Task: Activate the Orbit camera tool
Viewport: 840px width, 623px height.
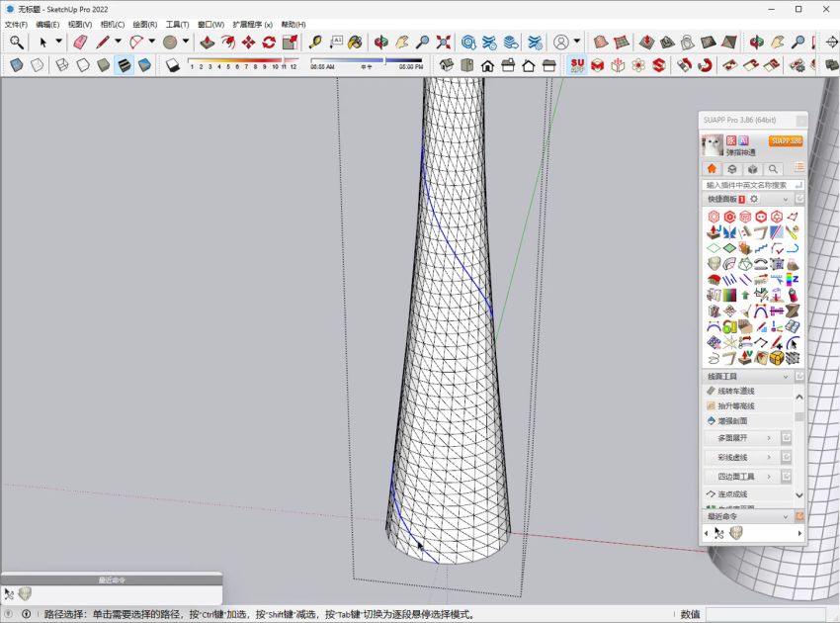Action: click(x=381, y=42)
